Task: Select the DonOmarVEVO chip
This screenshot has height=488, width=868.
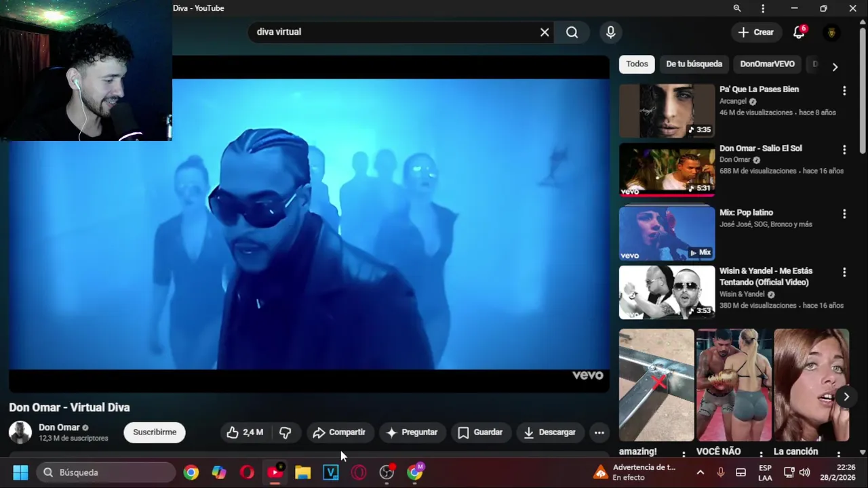Action: (x=767, y=64)
